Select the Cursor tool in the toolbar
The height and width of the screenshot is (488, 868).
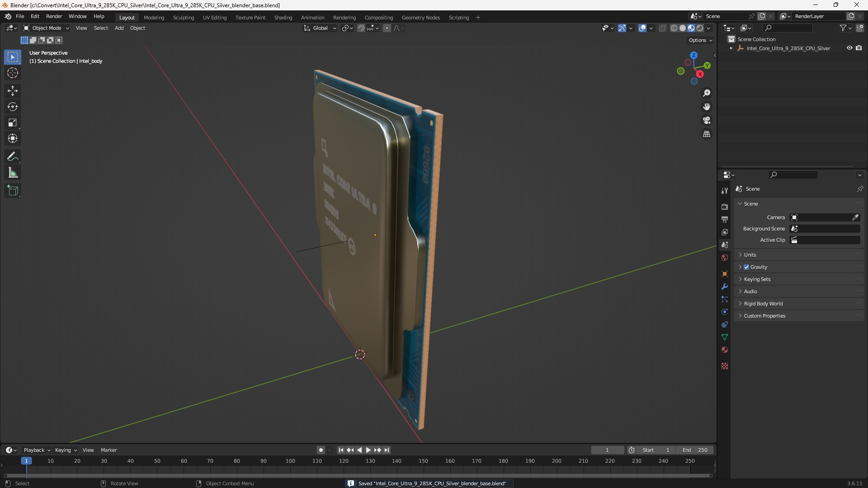[13, 73]
